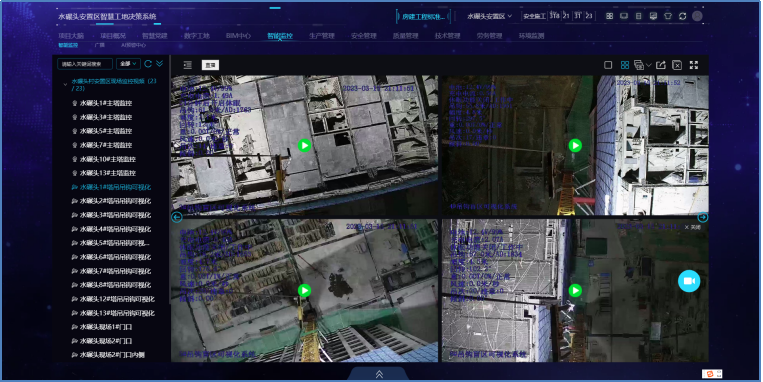Play the top-left crane hook video
Screen dimensions: 763x382
tap(304, 145)
